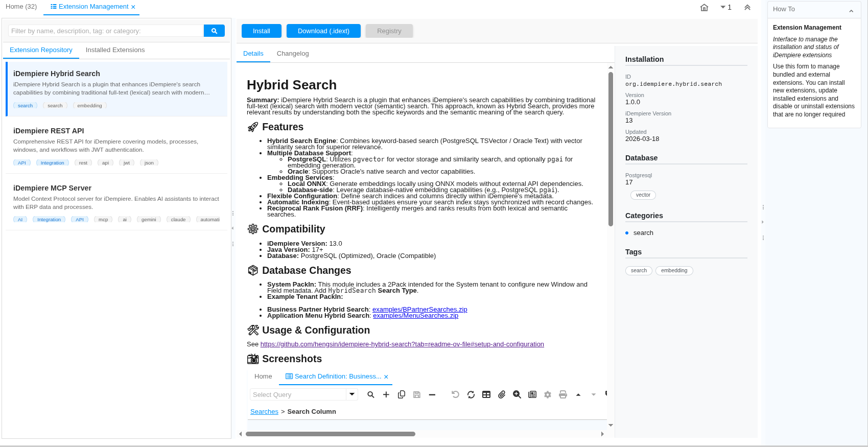Open the Select Query dropdown arrow
The height and width of the screenshot is (447, 868).
(x=352, y=394)
